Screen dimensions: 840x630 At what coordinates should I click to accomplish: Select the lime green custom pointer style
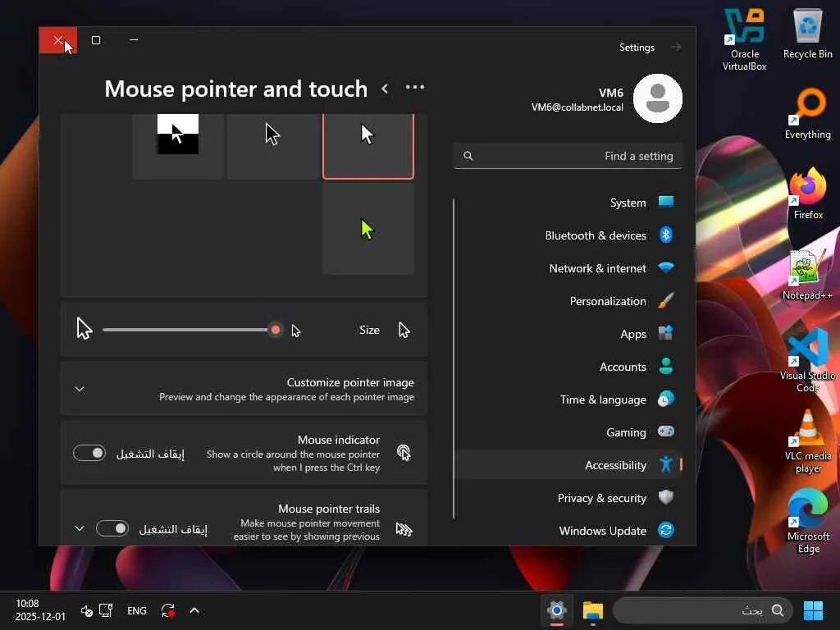[x=368, y=230]
